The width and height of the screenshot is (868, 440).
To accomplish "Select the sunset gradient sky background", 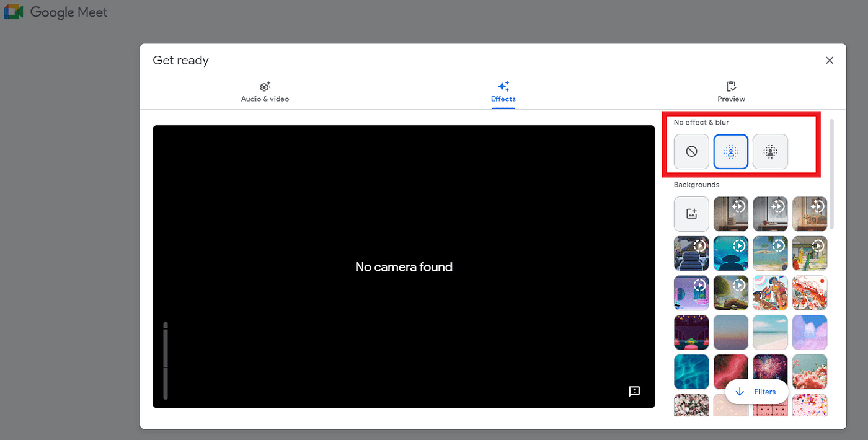I will (731, 333).
